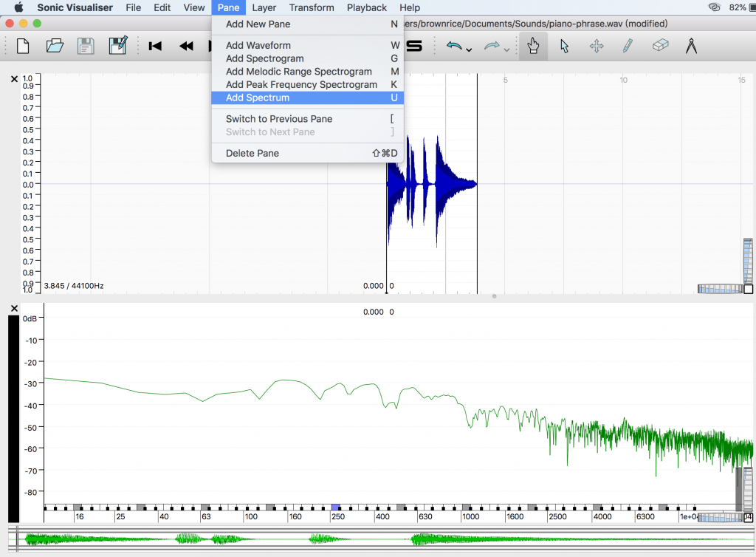The height and width of the screenshot is (557, 756).
Task: Click spectrum pane vertical zoom wheel
Action: 748,489
